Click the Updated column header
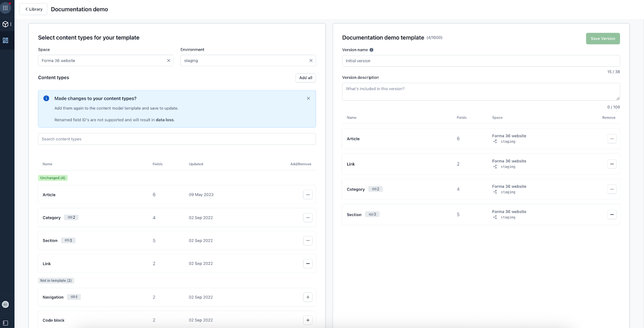The image size is (644, 328). [x=196, y=164]
